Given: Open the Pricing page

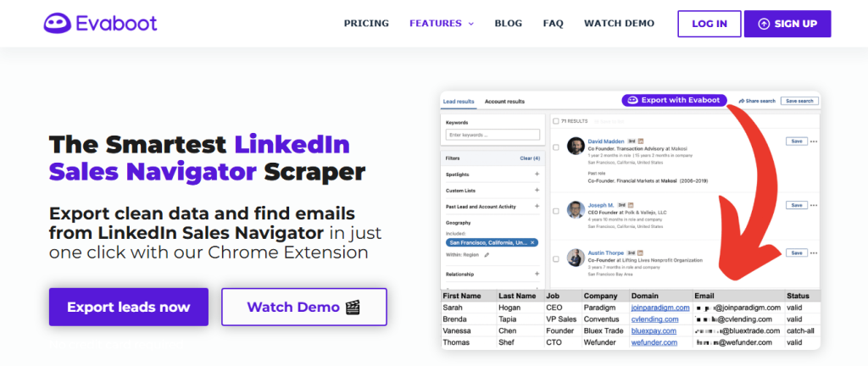Looking at the screenshot, I should [x=366, y=23].
